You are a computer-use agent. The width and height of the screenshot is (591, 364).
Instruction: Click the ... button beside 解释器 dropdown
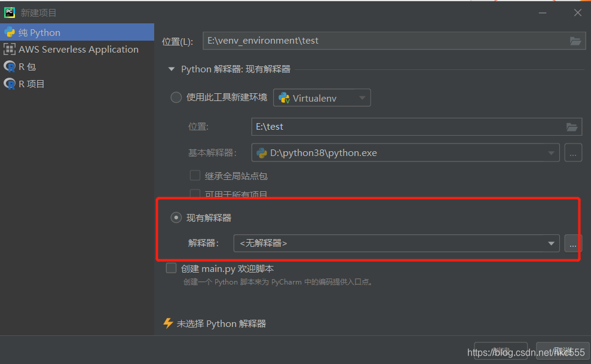[x=573, y=243]
